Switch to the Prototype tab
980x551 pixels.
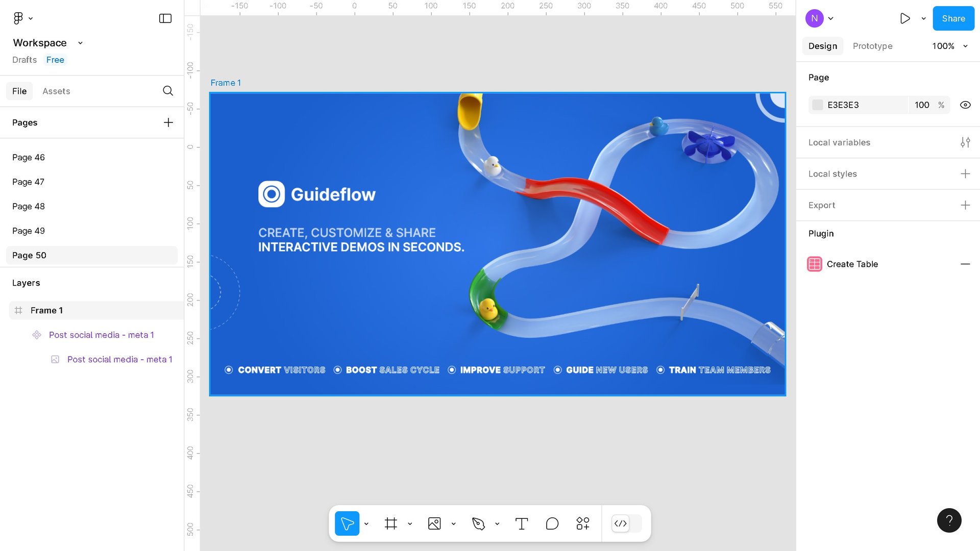coord(872,46)
